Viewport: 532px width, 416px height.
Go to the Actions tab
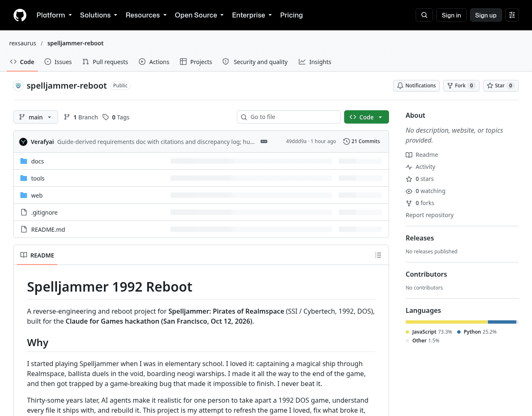(154, 62)
